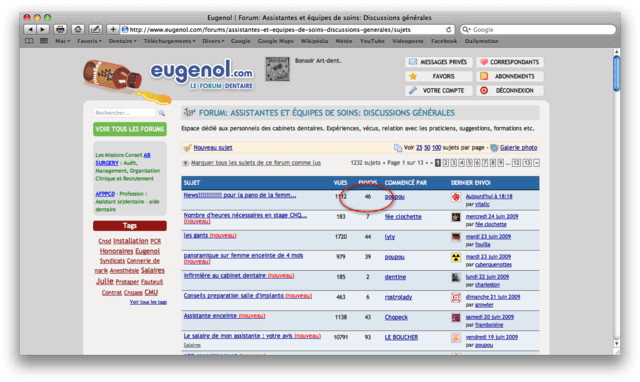Click the Safari back arrow button

(x=30, y=29)
